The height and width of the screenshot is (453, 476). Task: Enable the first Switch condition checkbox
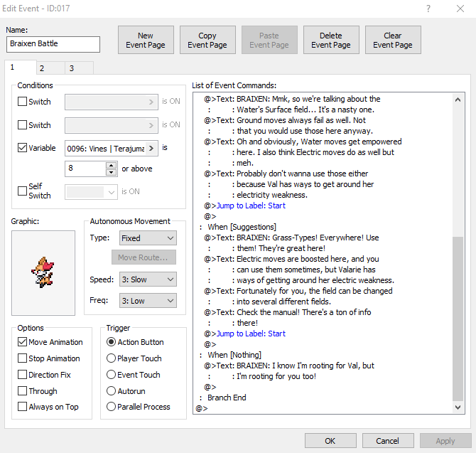[23, 102]
